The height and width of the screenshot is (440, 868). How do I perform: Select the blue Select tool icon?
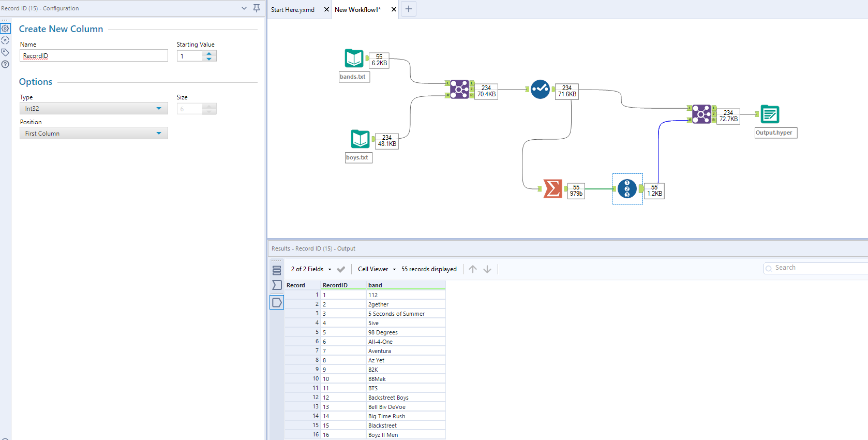point(540,89)
